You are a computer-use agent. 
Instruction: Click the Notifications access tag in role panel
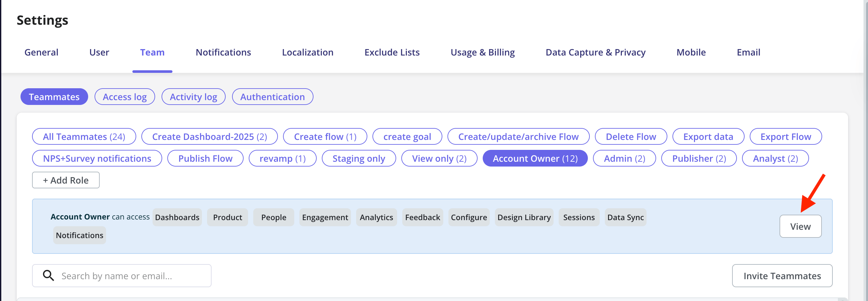pyautogui.click(x=79, y=235)
